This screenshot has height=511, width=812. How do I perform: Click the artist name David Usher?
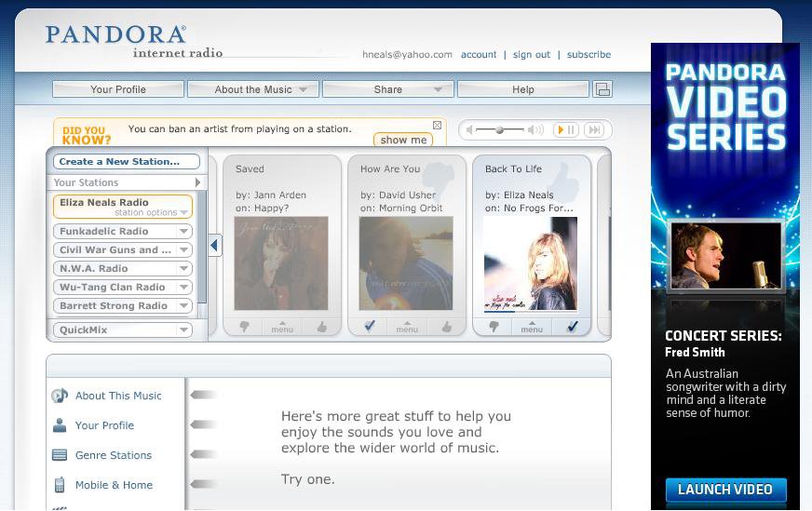click(x=407, y=195)
